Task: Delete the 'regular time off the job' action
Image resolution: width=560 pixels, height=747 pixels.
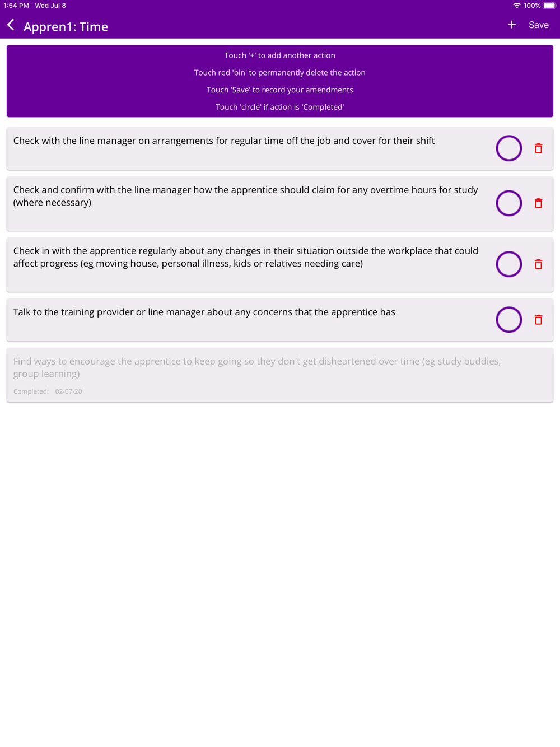Action: click(x=538, y=148)
